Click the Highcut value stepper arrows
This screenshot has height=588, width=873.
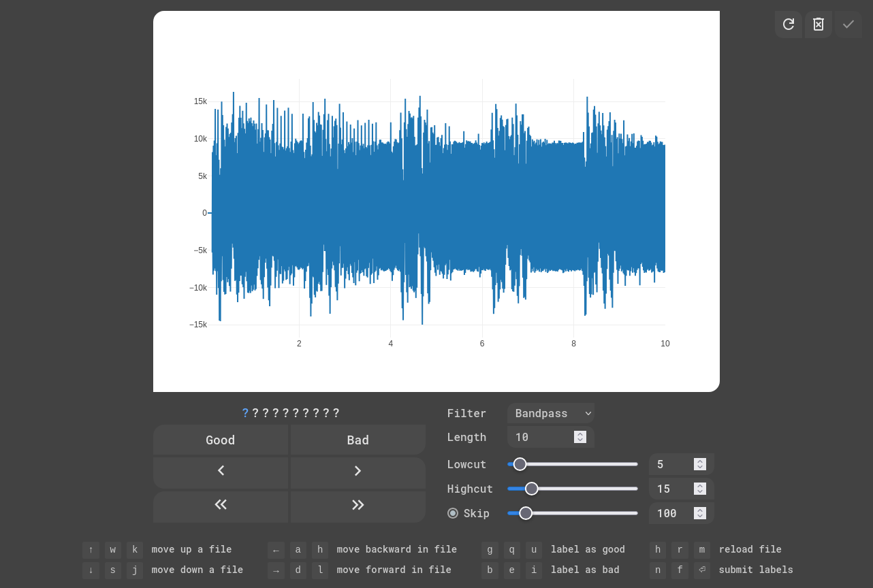(699, 489)
